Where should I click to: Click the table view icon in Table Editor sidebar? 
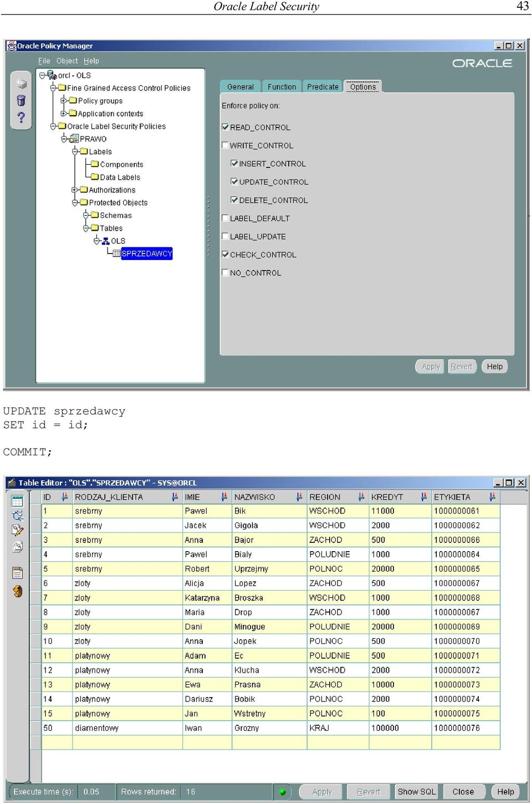click(x=18, y=501)
